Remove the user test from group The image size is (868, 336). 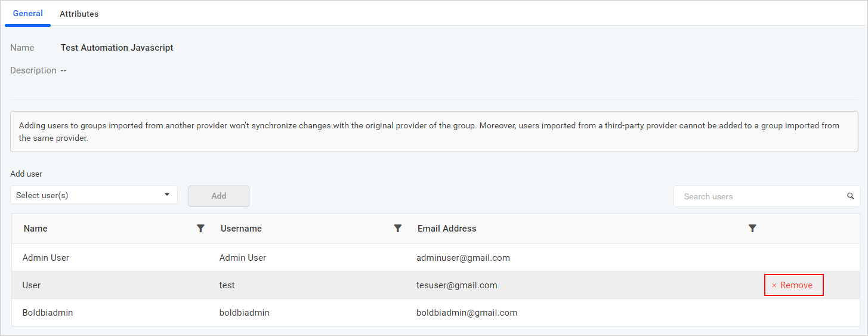pos(794,285)
